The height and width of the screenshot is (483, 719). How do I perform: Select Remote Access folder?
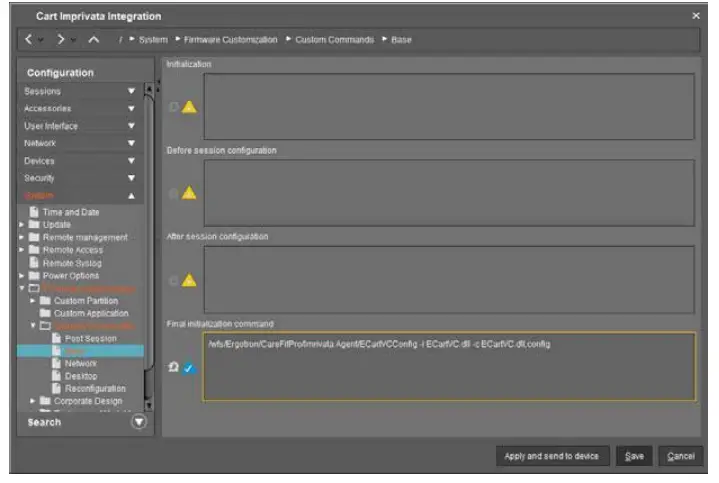click(x=72, y=250)
